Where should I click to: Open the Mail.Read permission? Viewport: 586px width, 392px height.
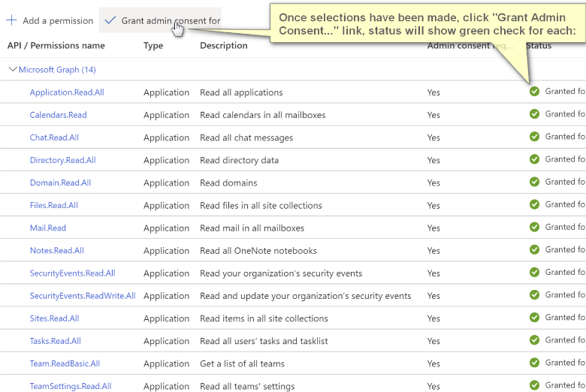click(48, 228)
